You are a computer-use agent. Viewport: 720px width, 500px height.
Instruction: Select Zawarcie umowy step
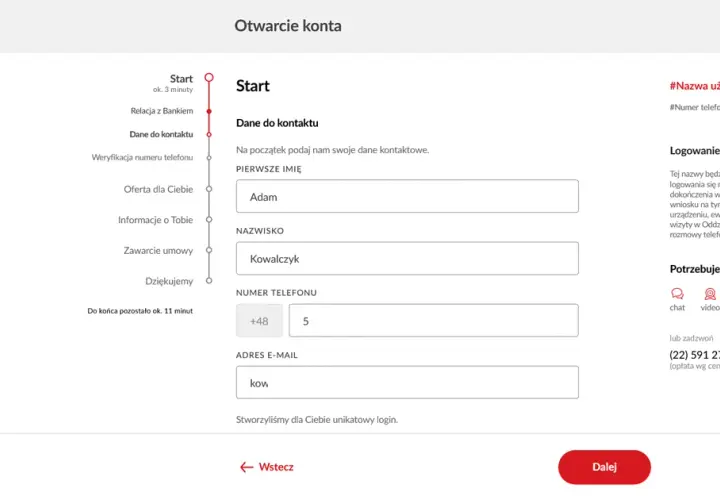[158, 251]
